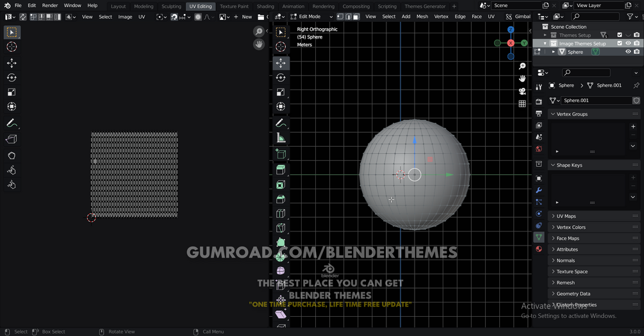The image size is (644, 336).
Task: Click New image button in UV editor
Action: pos(243,17)
